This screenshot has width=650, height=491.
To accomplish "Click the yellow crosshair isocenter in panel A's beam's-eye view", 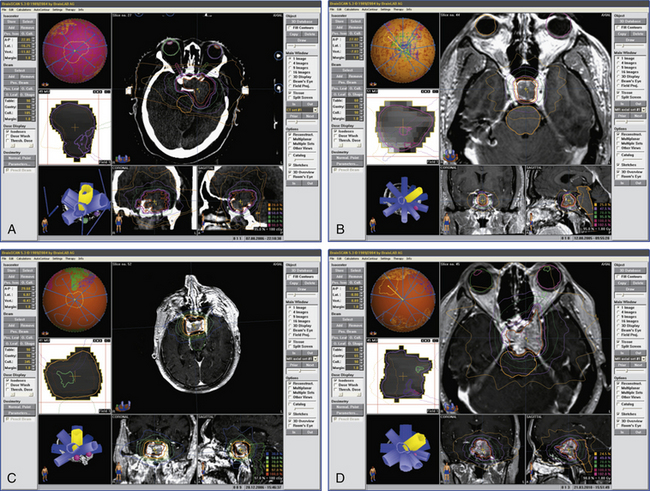I will click(x=74, y=127).
